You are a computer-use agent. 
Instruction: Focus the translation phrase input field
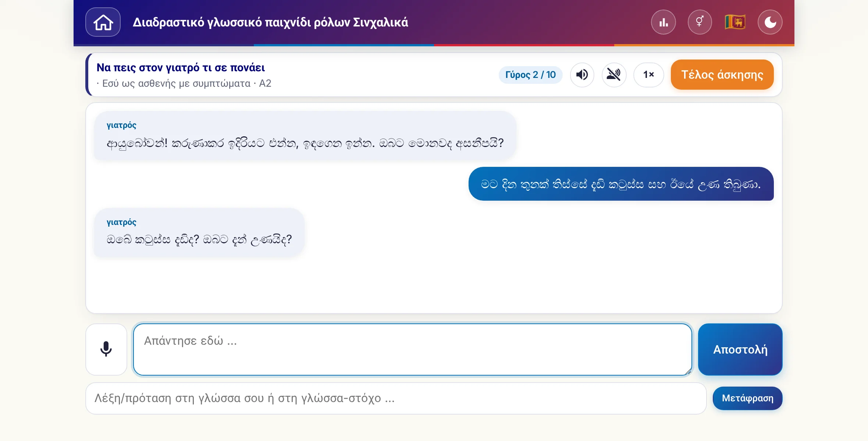396,398
